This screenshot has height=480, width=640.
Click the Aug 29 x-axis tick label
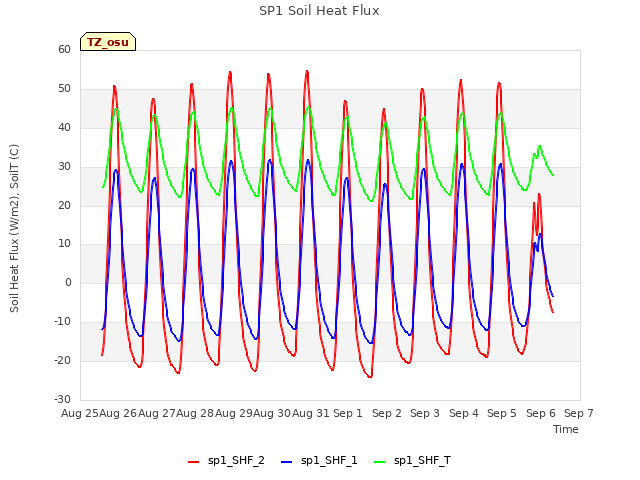pos(233,413)
